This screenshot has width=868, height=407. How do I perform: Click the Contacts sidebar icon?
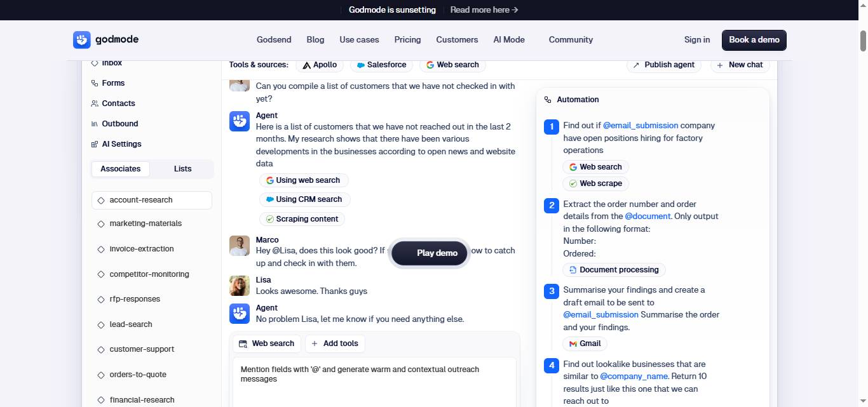[95, 103]
